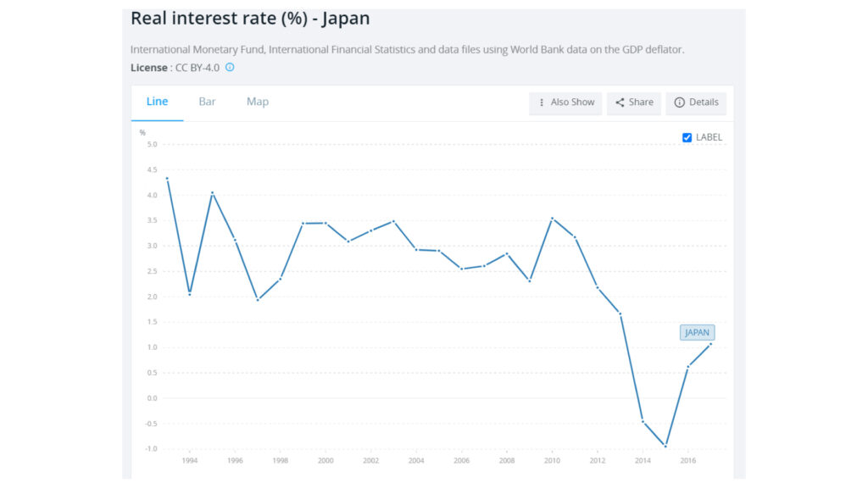This screenshot has width=868, height=488.
Task: Click the last data point below JAPAN label
Action: pyautogui.click(x=711, y=345)
